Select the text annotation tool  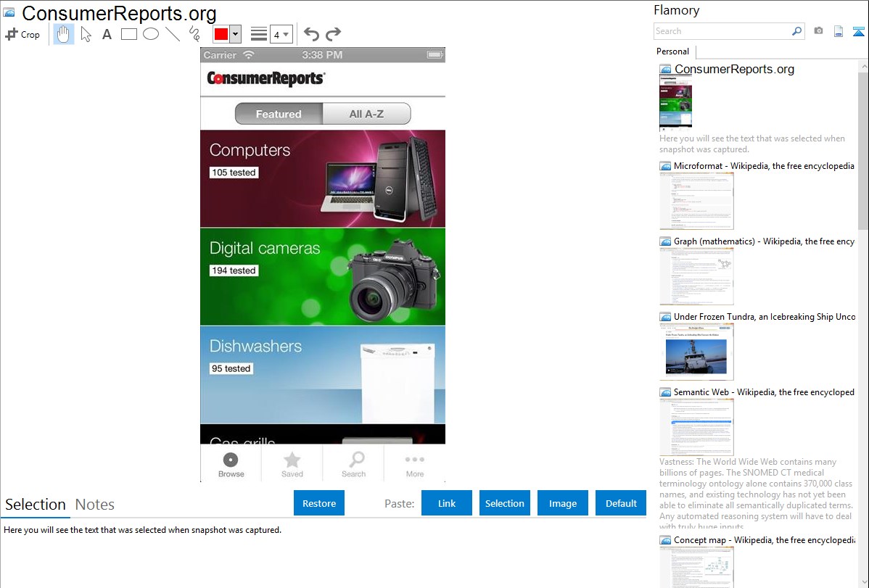[107, 34]
